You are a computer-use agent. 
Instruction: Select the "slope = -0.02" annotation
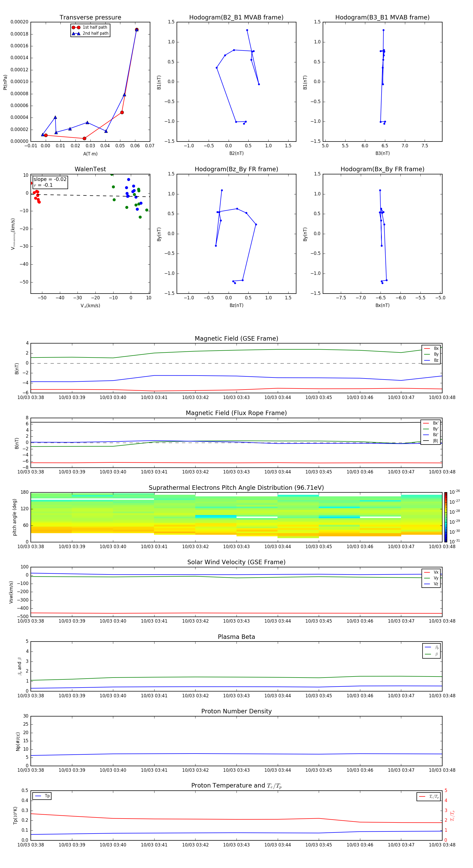tap(50, 179)
